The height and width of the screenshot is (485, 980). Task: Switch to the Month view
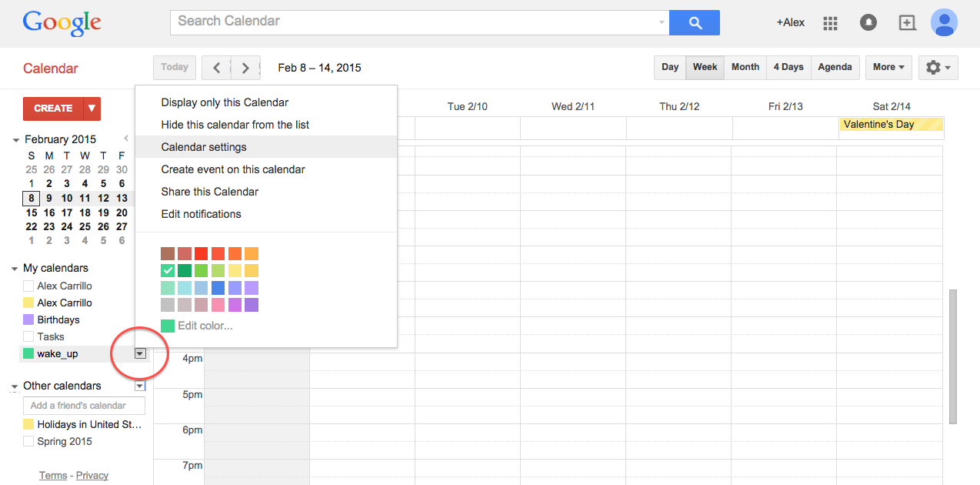(x=745, y=68)
